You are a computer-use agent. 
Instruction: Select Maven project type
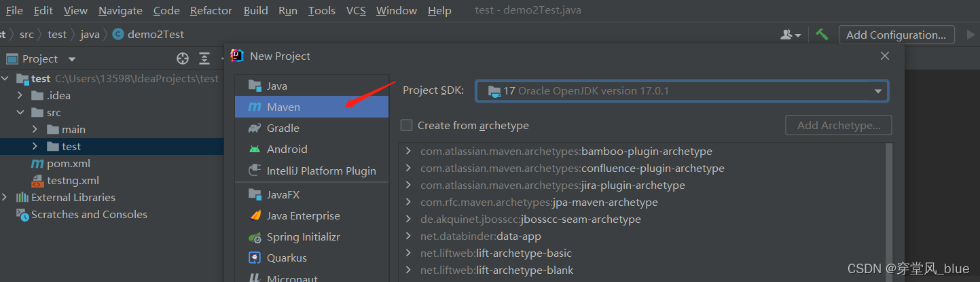(x=312, y=107)
